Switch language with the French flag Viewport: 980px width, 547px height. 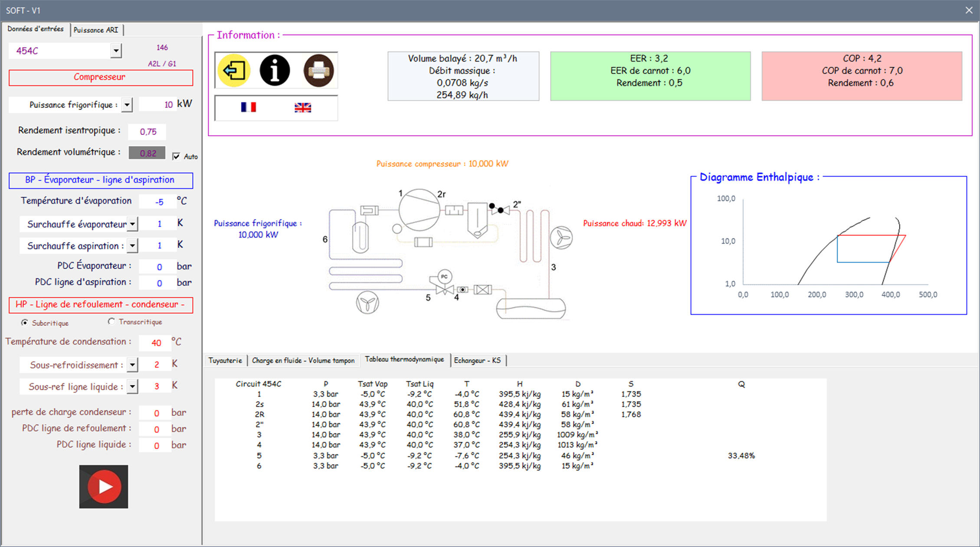249,107
